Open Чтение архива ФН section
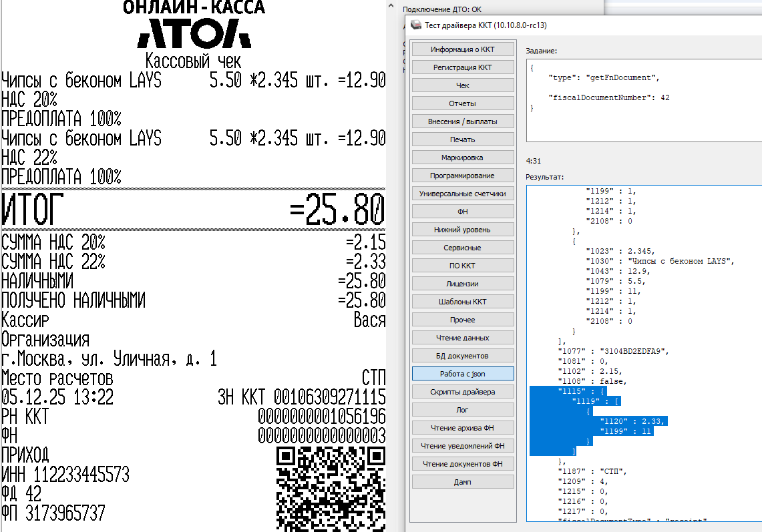Screen dimensions: 762x532 (x=463, y=428)
